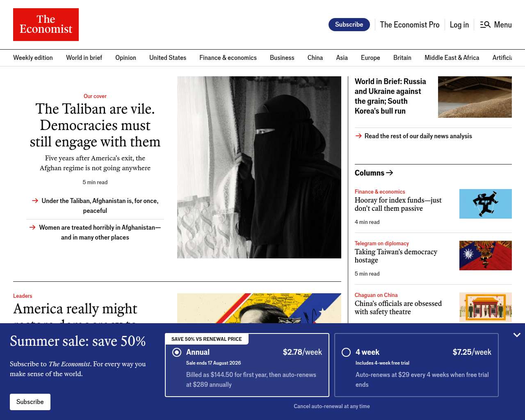The height and width of the screenshot is (420, 525).
Task: Click 'SAVE 50% VS RENEWAL PRICE' badge
Action: (207, 339)
